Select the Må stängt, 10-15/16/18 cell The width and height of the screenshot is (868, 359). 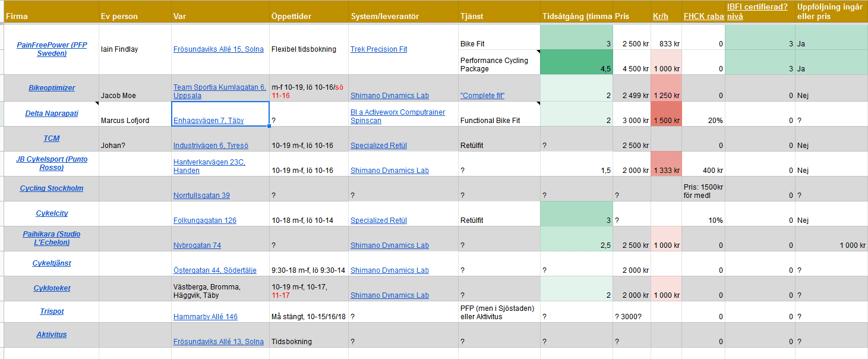[x=308, y=311]
